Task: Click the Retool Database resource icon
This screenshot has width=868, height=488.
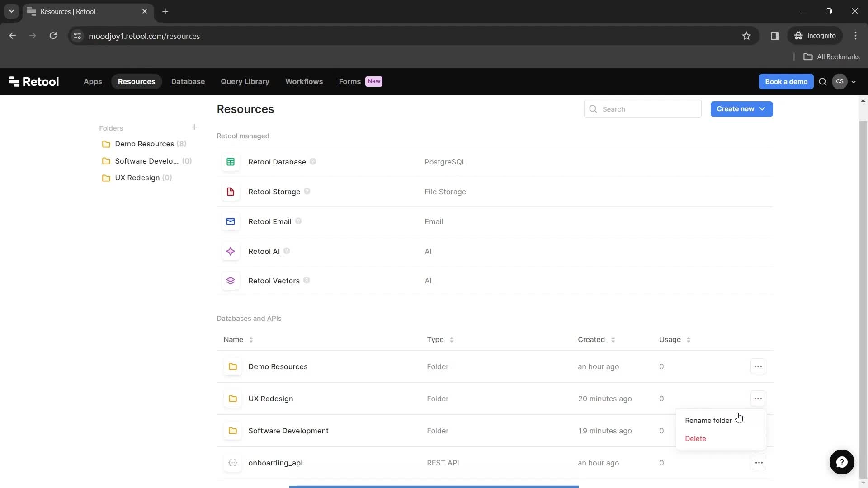Action: 230,161
